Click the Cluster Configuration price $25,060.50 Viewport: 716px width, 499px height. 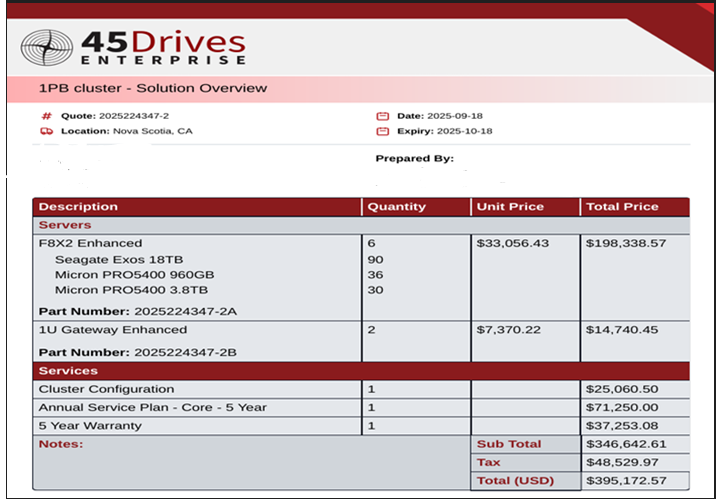click(622, 389)
